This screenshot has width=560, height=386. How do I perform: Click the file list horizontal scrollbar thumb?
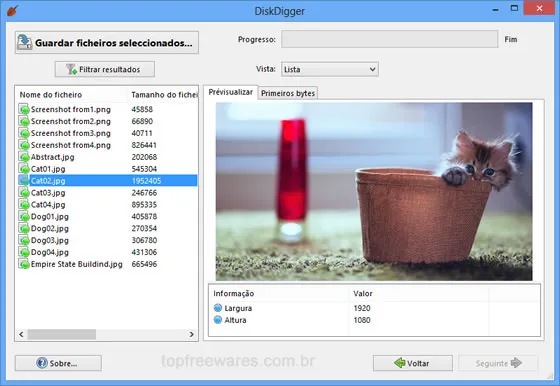click(x=61, y=334)
